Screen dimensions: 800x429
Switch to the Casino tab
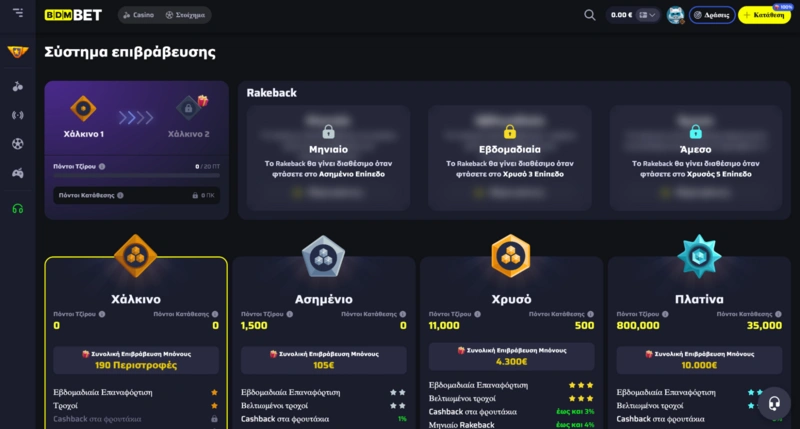tap(138, 15)
